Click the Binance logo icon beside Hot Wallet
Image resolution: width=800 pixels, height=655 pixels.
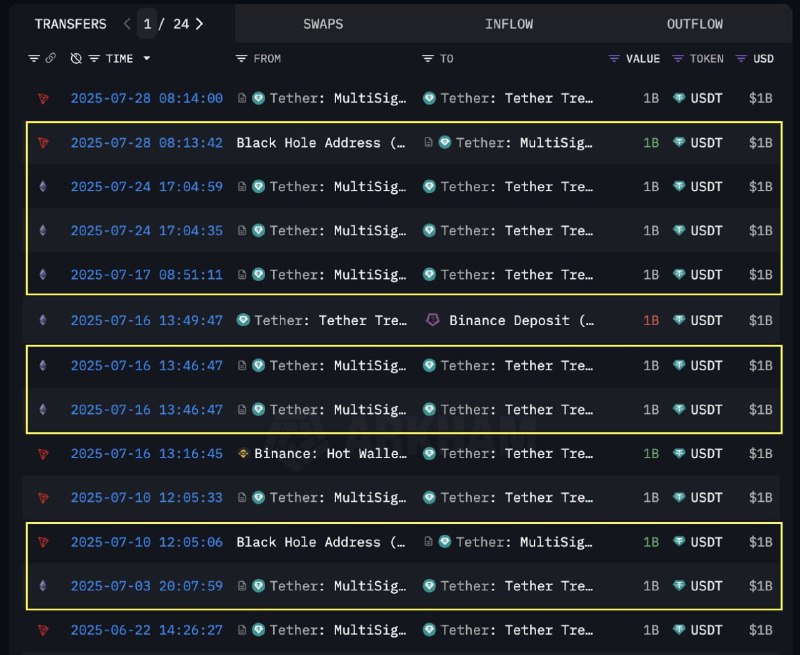243,453
